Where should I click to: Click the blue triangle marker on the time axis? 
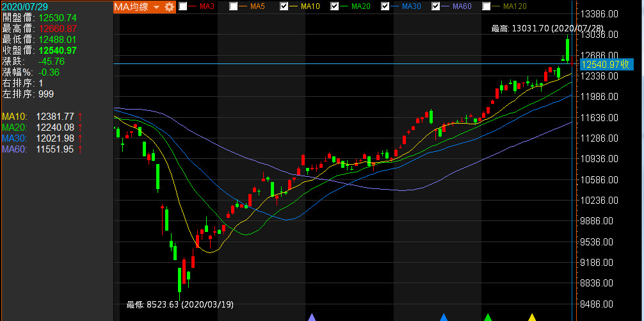click(444, 317)
